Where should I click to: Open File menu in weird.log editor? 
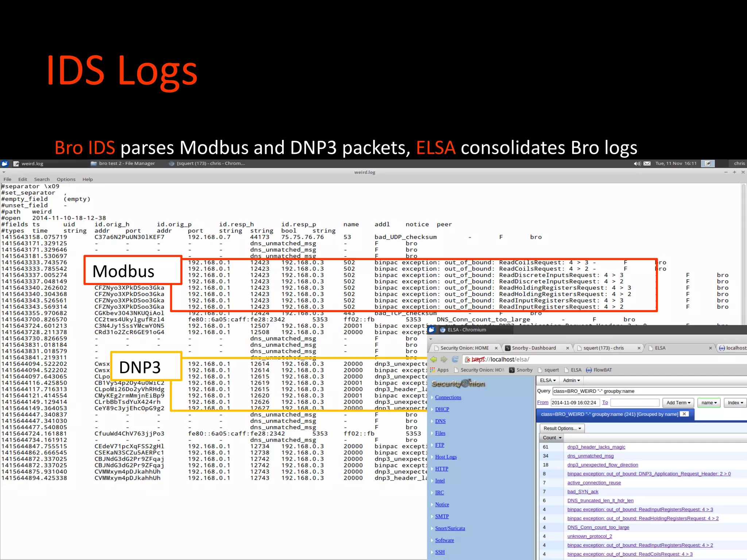point(7,179)
